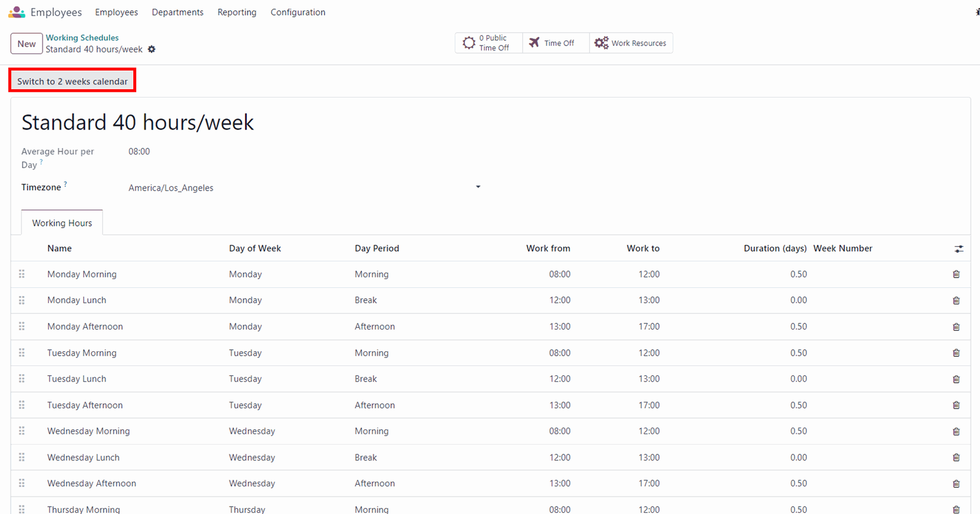Grab the drag handle of Tuesday Morning
The height and width of the screenshot is (514, 980).
[x=21, y=353]
